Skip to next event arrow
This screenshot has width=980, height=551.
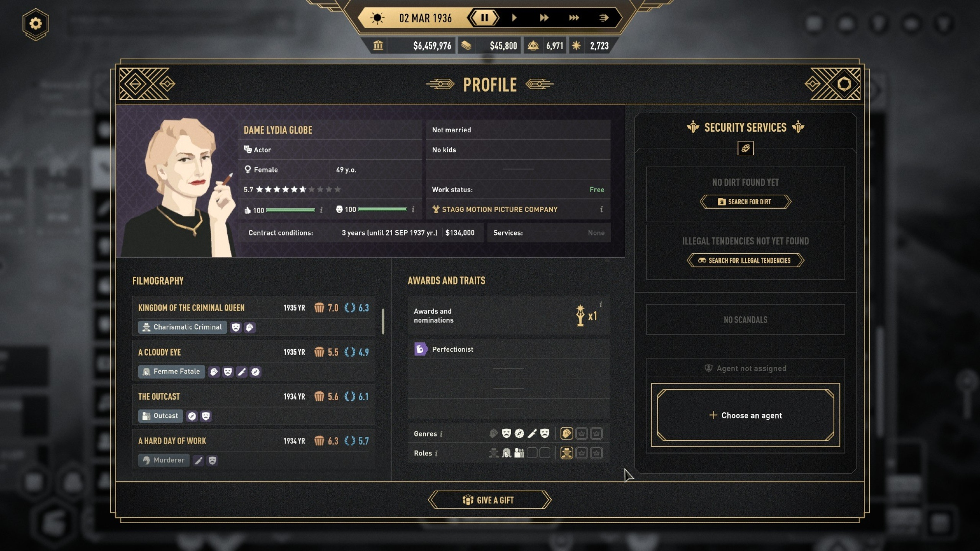coord(604,18)
